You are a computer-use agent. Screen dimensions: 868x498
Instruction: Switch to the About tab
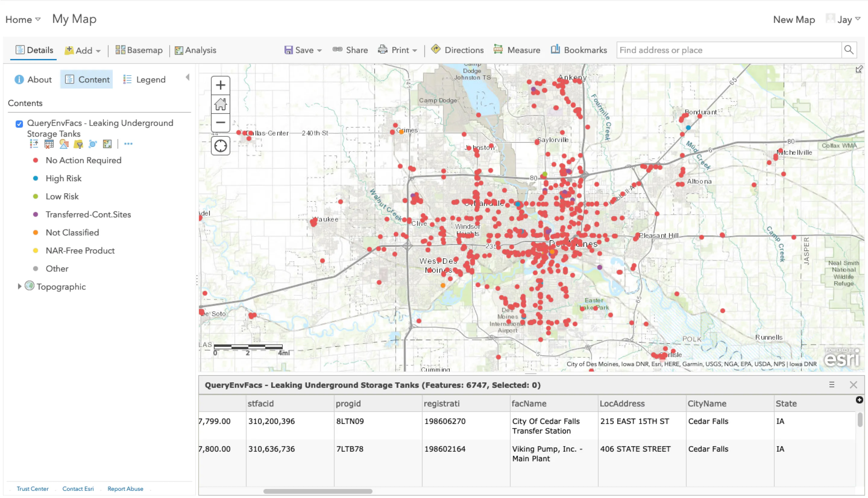coord(33,79)
